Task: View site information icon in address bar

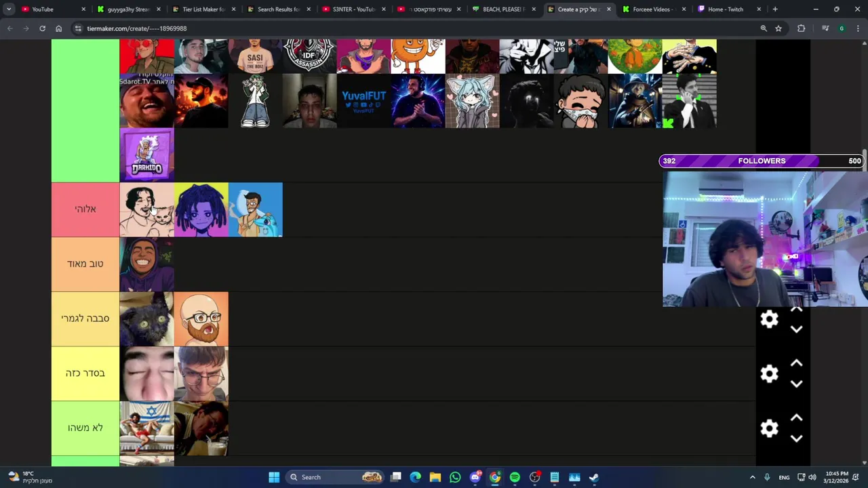Action: pos(78,28)
